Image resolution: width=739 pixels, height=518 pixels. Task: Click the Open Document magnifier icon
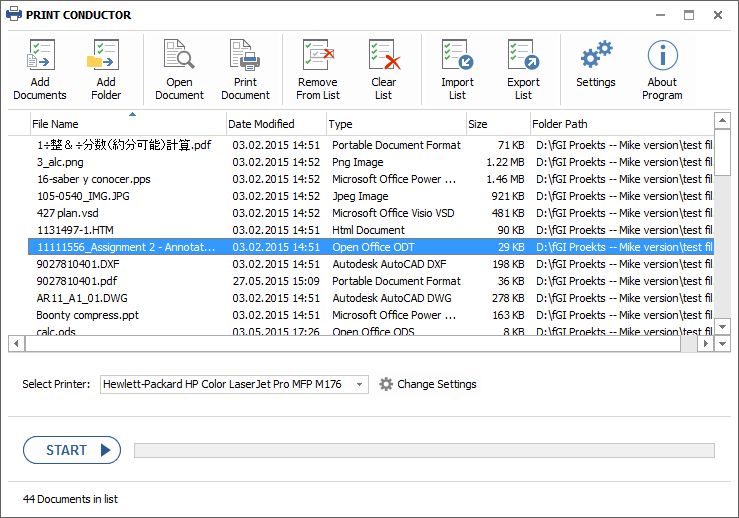click(x=179, y=56)
